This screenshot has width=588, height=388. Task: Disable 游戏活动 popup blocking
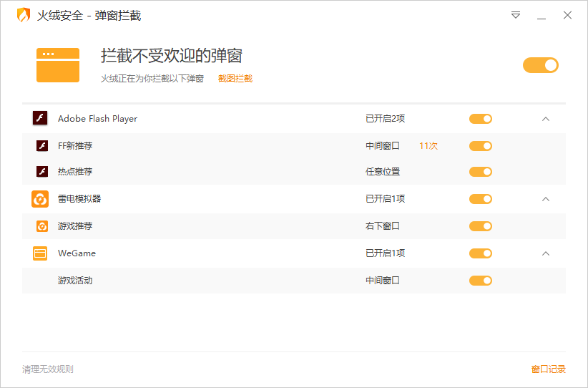click(481, 281)
